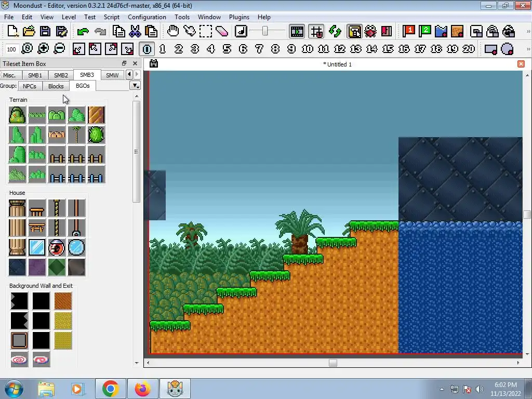Copy the selected items
The image size is (532, 399).
[119, 31]
